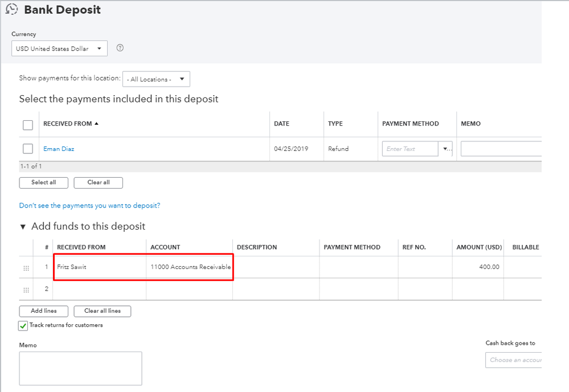Click "Don't see the payments" help link
Screen dimensions: 569x392
pyautogui.click(x=89, y=205)
